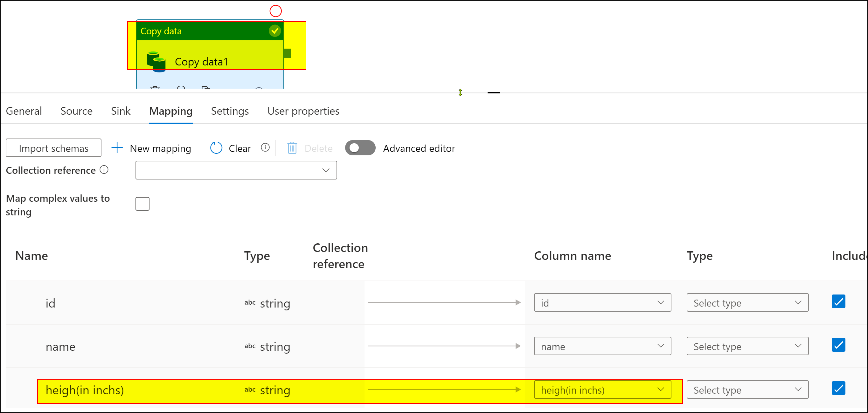
Task: Click green checkmark on Copy data activity
Action: 274,31
